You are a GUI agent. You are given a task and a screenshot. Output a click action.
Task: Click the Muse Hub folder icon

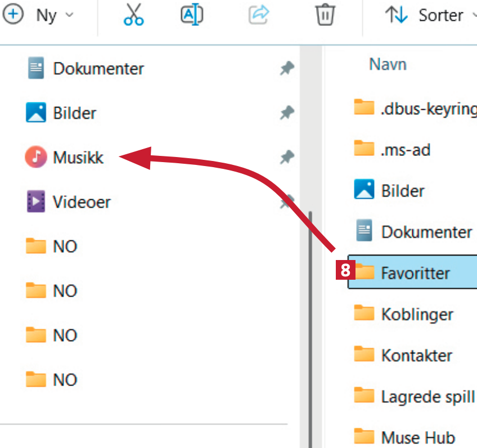pos(364,437)
